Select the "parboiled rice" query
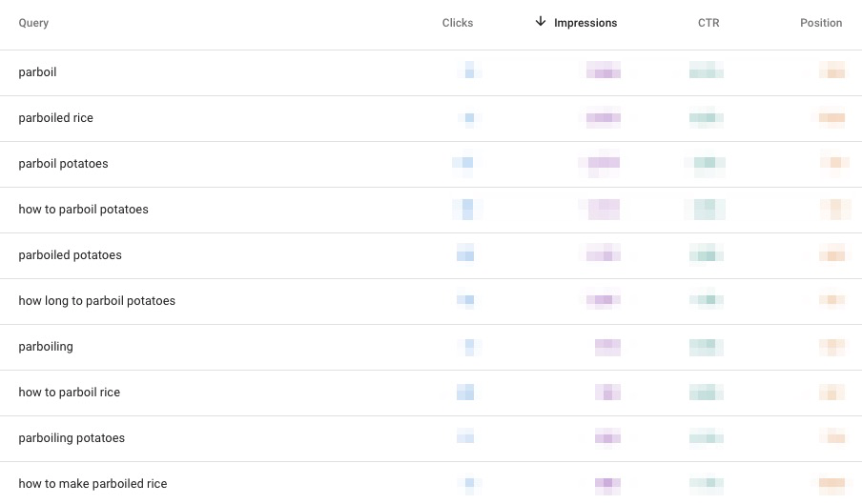The height and width of the screenshot is (504, 862). (x=55, y=118)
